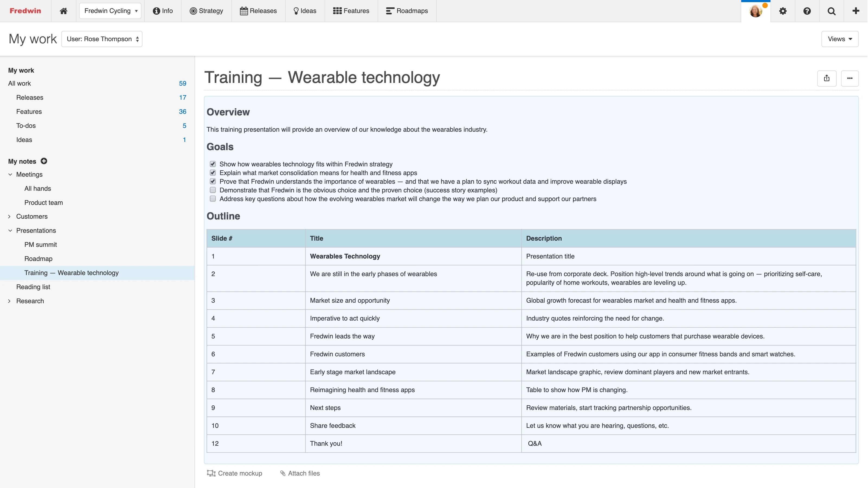Select the PM summit note

(40, 244)
